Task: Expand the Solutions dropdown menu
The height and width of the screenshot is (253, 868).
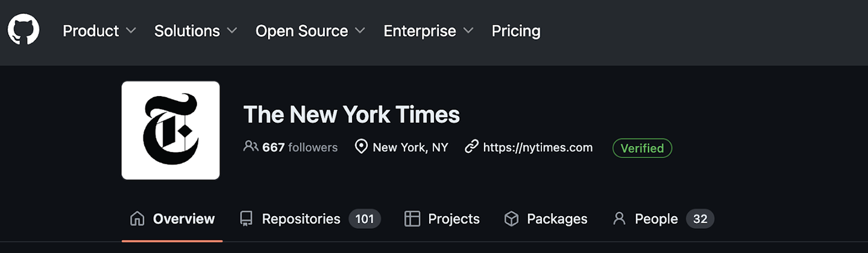Action: (x=195, y=31)
